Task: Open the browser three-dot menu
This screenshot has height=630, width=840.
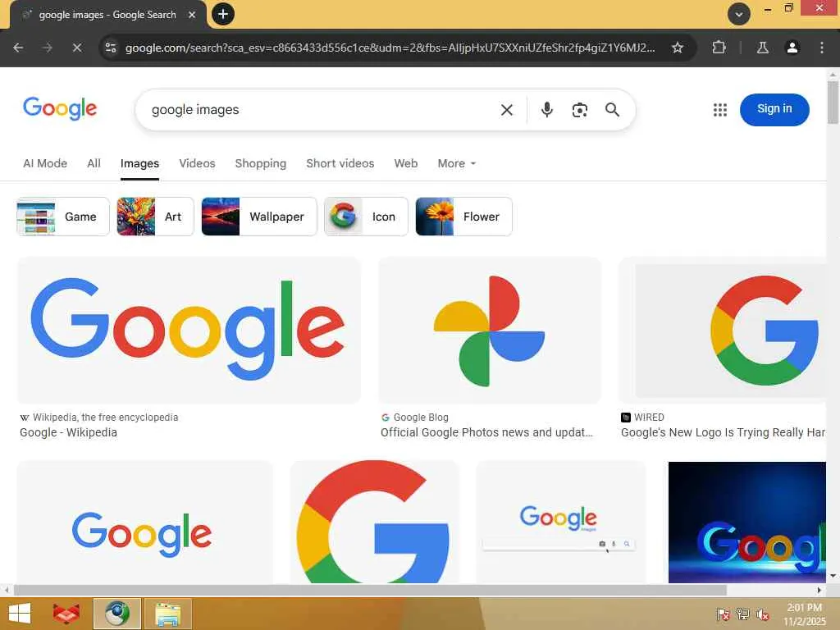Action: [822, 48]
